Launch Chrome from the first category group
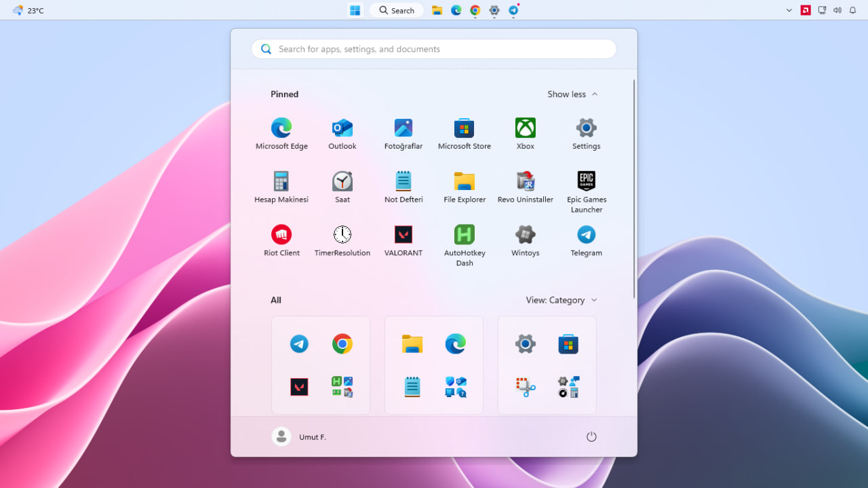 click(342, 344)
